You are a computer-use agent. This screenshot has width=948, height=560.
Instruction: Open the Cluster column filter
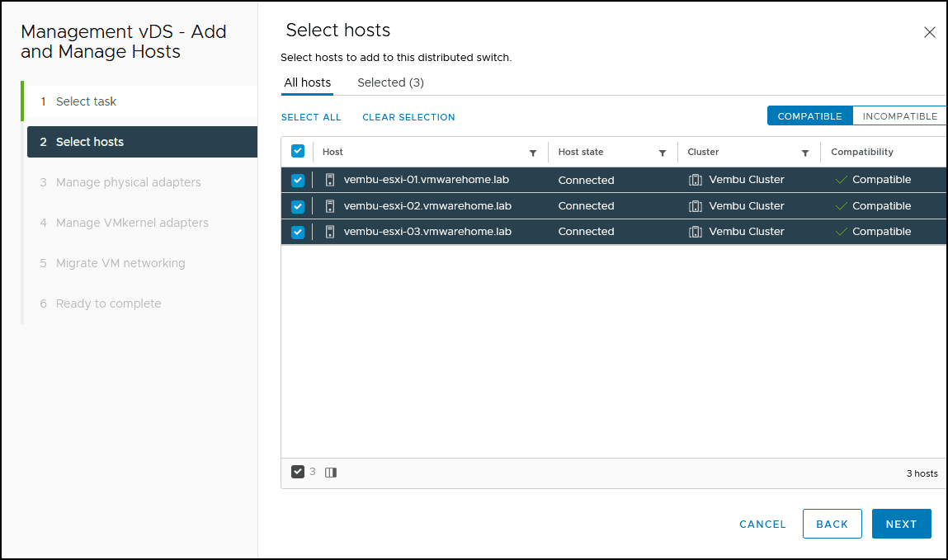805,153
